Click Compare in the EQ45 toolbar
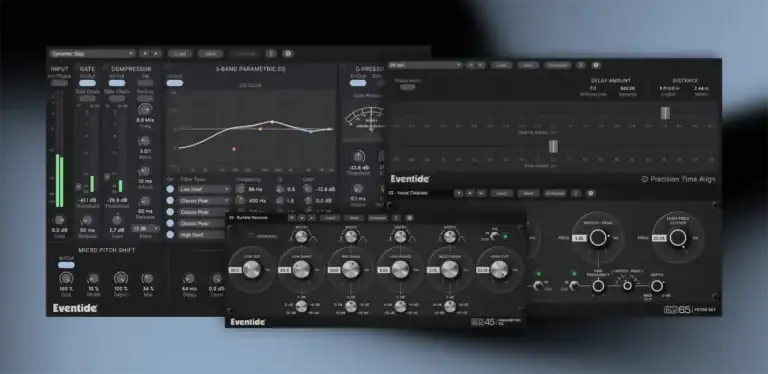768x374 pixels. coord(378,217)
